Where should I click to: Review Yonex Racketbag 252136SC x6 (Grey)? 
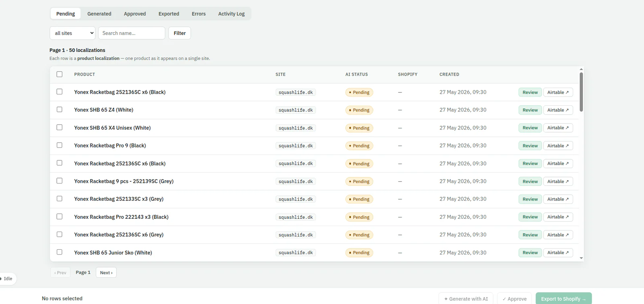(x=530, y=235)
